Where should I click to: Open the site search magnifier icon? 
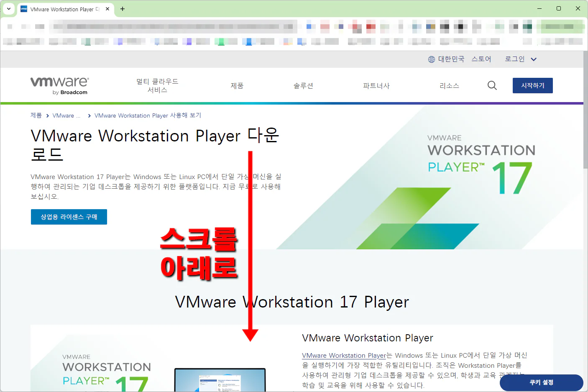tap(492, 85)
